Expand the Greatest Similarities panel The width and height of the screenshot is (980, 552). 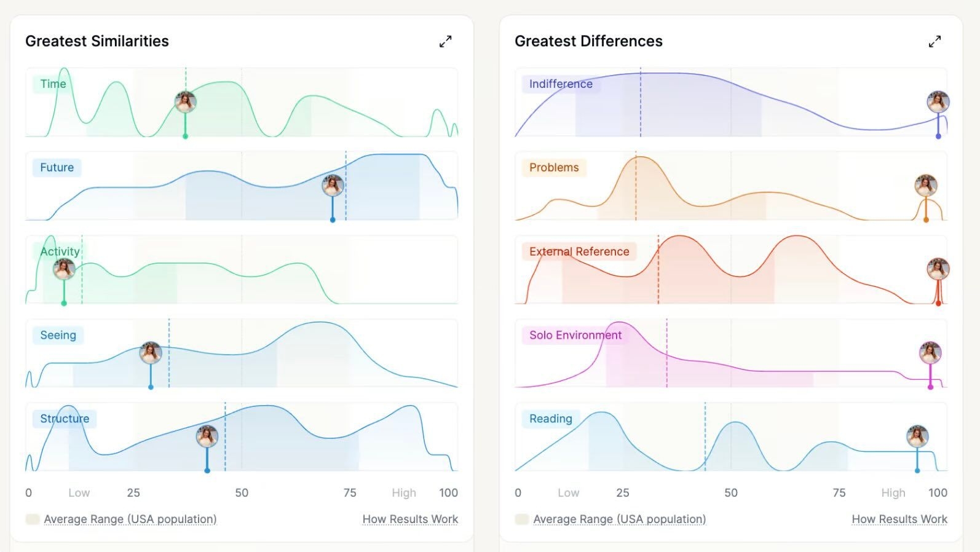point(446,41)
